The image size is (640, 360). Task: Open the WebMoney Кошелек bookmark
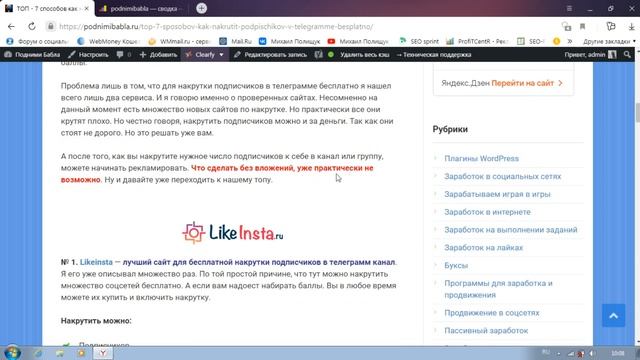(x=109, y=41)
